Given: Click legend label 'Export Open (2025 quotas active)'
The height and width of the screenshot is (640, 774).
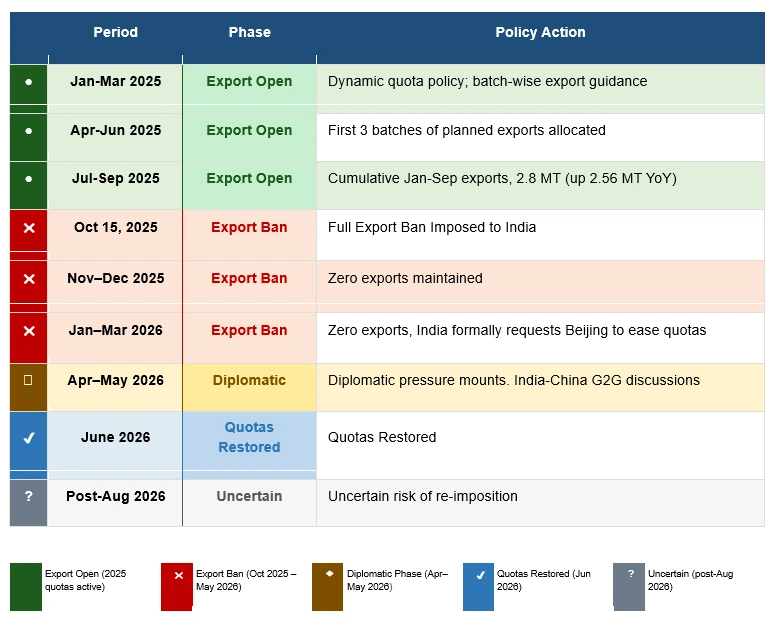Looking at the screenshot, I should 85,580.
